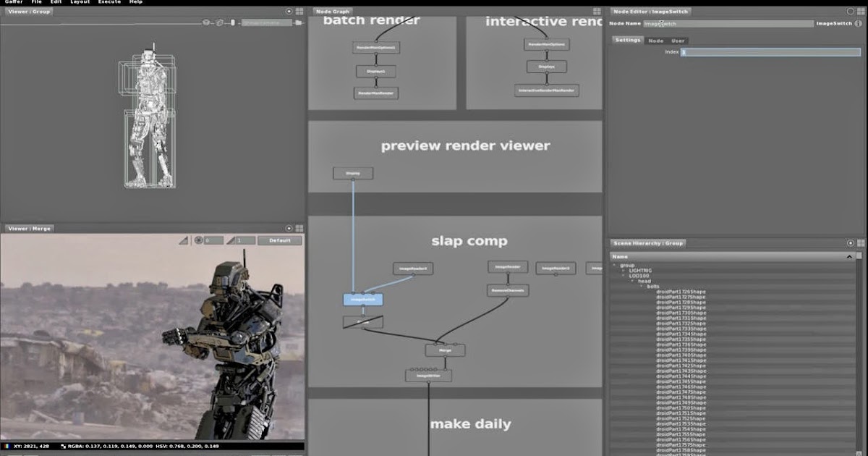
Task: Select the ImageWriter node in the graph
Action: [428, 375]
